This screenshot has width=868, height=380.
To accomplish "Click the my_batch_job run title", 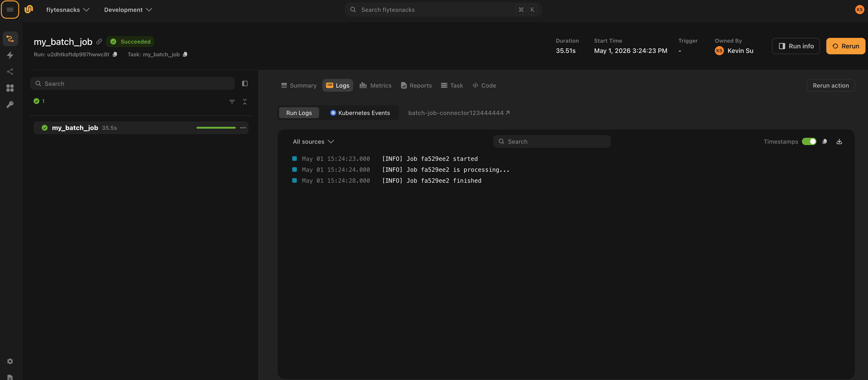I will (63, 42).
